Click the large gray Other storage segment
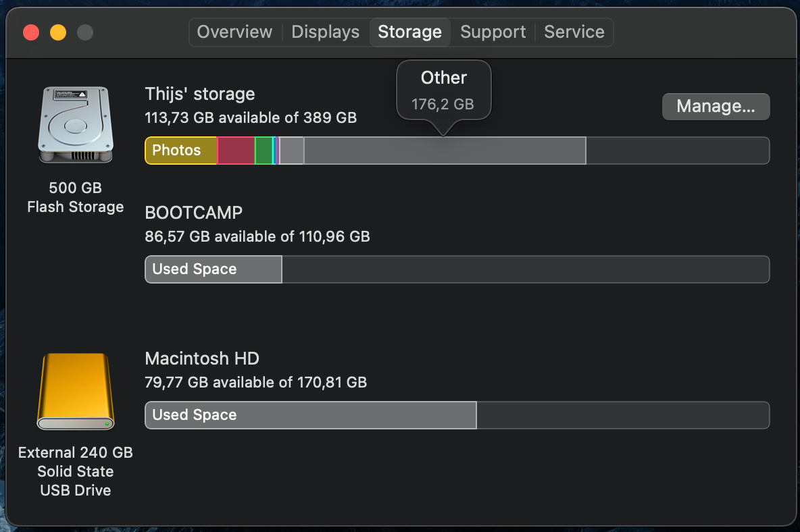Viewport: 800px width, 532px height. click(445, 151)
